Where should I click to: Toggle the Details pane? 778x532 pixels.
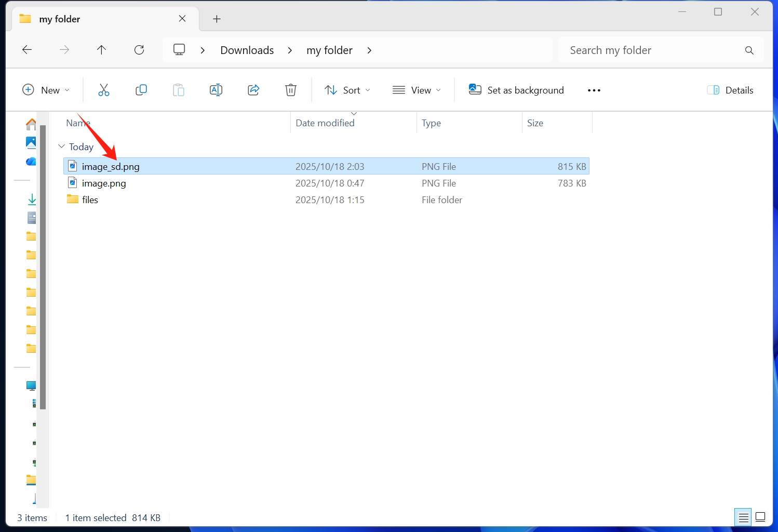[730, 90]
